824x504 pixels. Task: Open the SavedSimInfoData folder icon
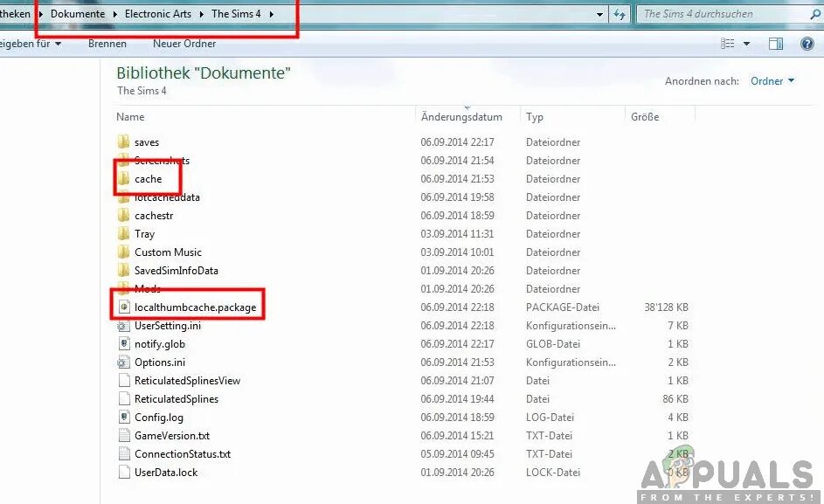tap(123, 271)
